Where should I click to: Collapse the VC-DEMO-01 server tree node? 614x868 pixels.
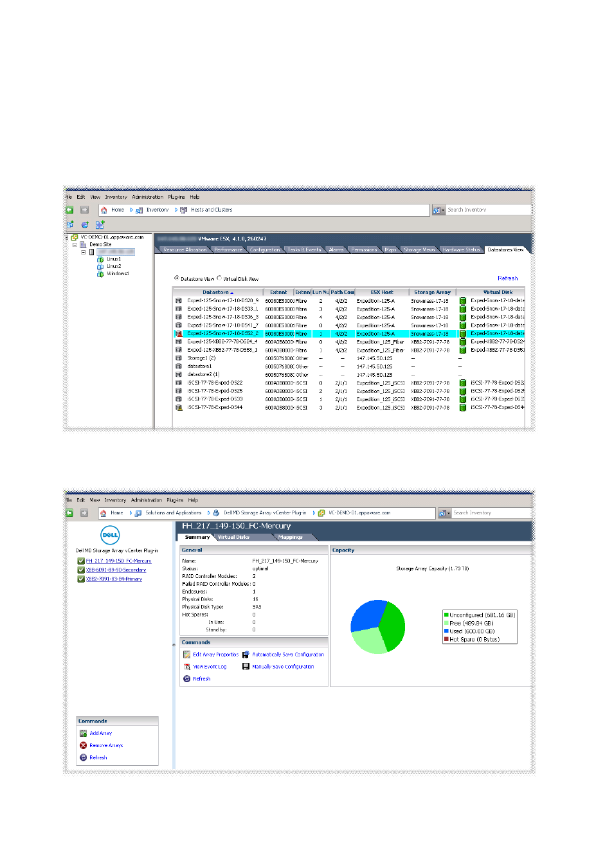pyautogui.click(x=67, y=237)
